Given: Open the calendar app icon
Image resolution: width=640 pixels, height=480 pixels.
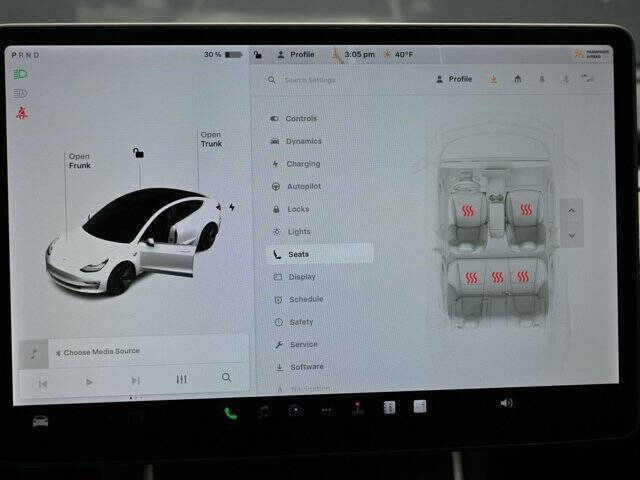Looking at the screenshot, I should [x=420, y=407].
